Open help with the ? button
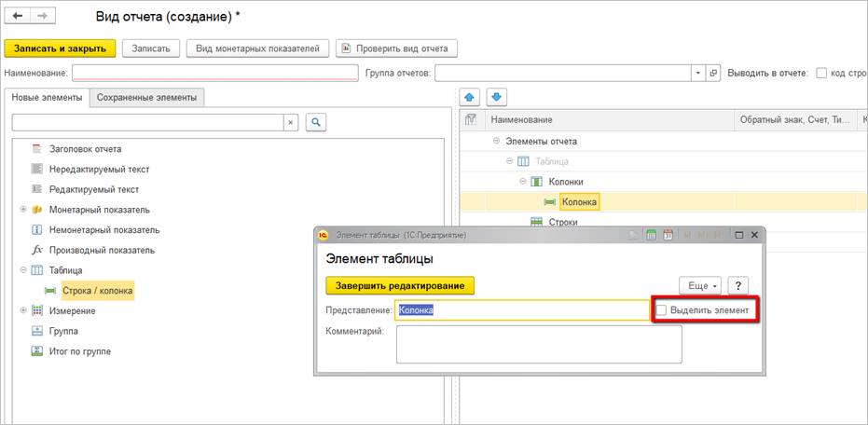The height and width of the screenshot is (425, 868). click(x=737, y=286)
